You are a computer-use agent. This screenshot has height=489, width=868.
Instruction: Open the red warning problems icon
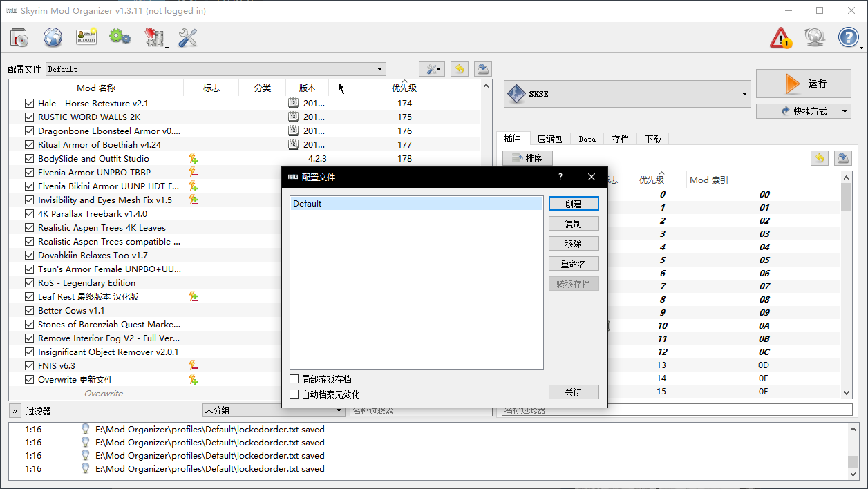point(781,37)
